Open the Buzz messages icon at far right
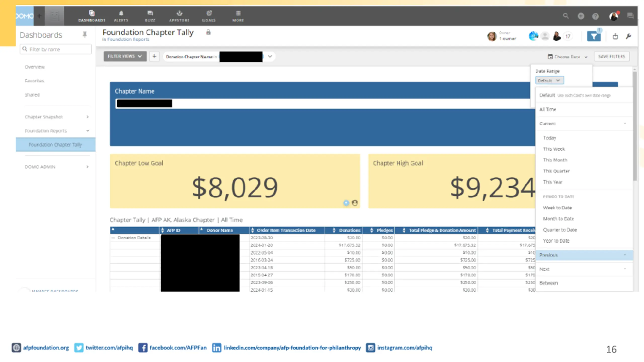 [630, 16]
